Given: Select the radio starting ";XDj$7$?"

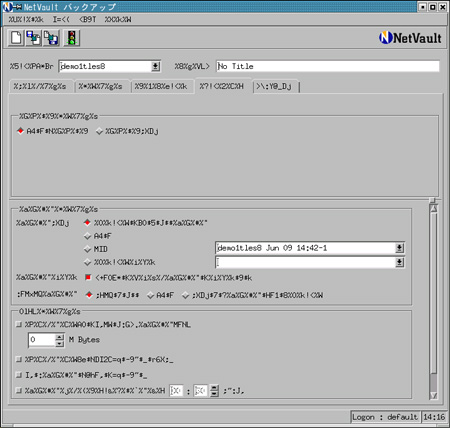Looking at the screenshot, I should pos(186,295).
